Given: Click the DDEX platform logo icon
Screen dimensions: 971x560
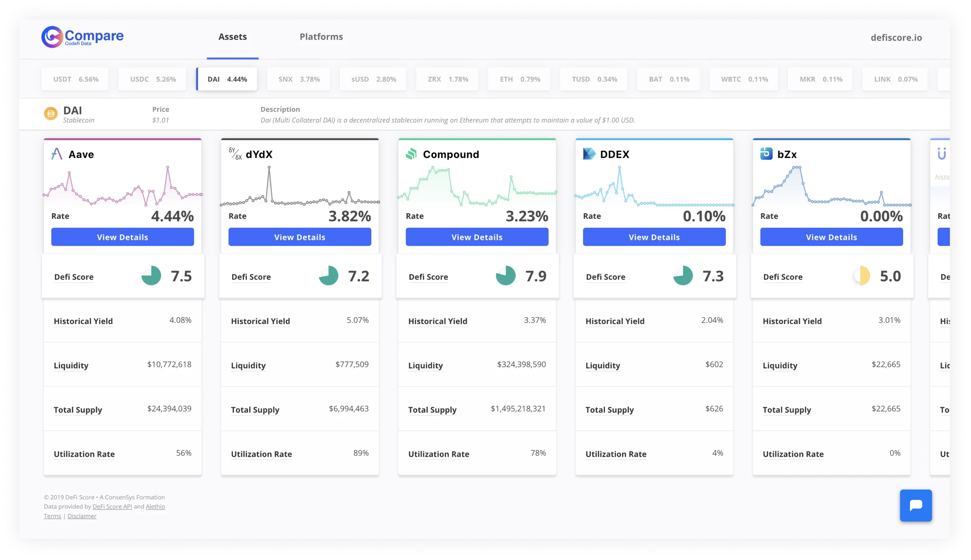Looking at the screenshot, I should pos(589,154).
